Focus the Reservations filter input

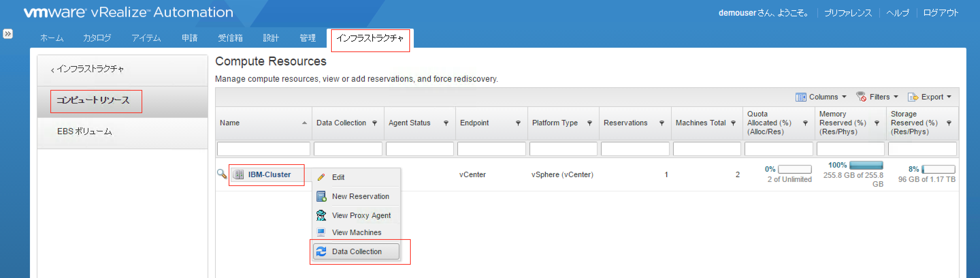pos(635,149)
